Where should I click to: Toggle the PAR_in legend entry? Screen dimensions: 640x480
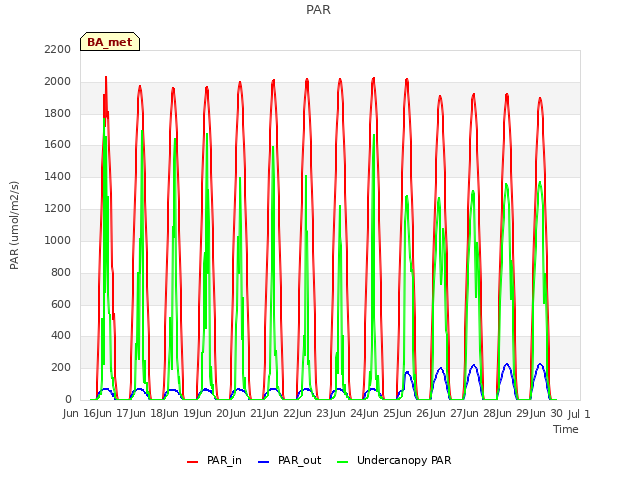[x=214, y=460]
